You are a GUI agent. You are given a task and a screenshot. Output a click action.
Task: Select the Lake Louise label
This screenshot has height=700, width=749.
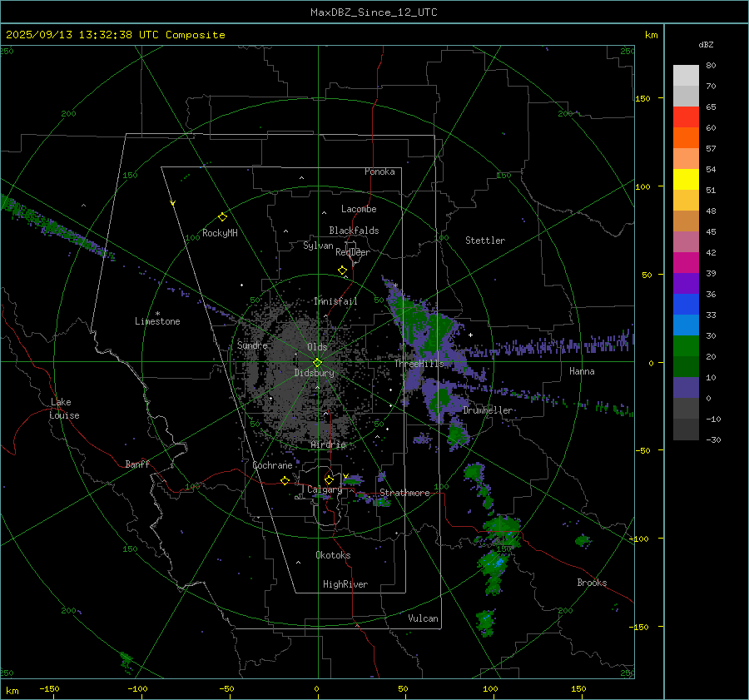(x=64, y=409)
